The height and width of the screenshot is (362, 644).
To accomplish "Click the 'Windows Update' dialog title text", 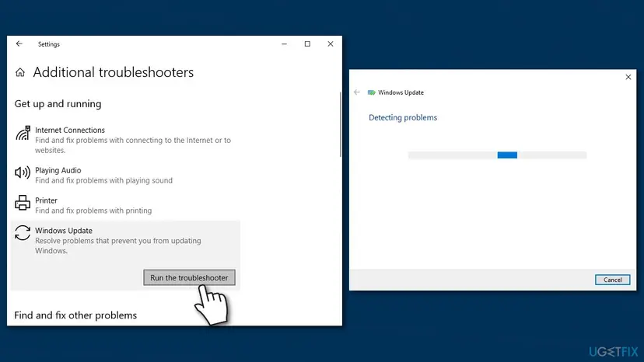I will click(401, 92).
